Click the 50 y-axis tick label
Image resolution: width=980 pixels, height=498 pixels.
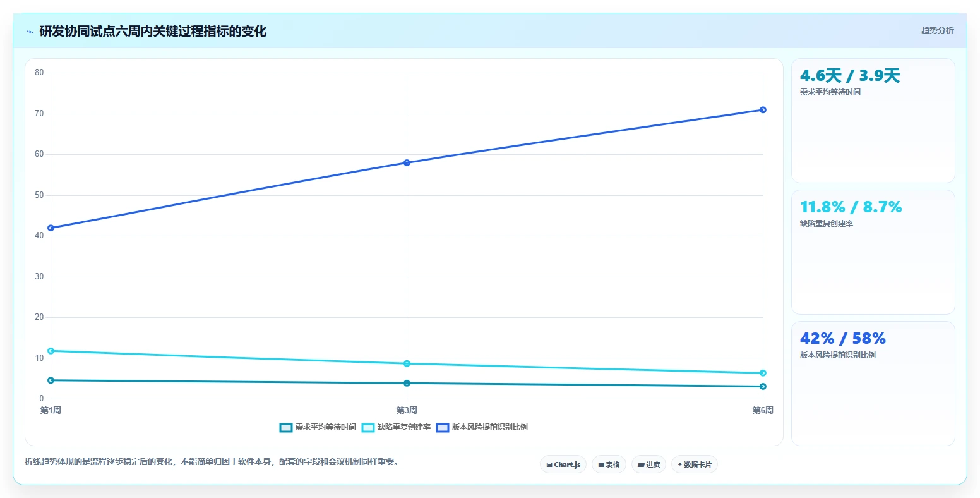point(39,195)
